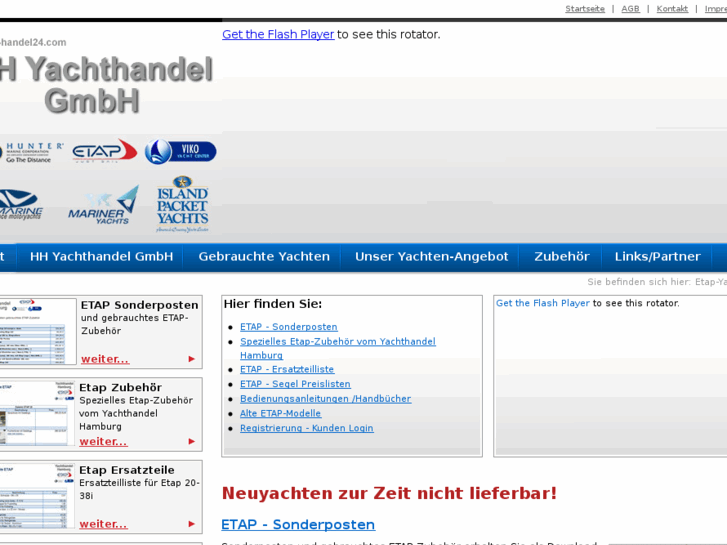This screenshot has width=727, height=545.
Task: Follow weiter link under ETAP Sonderposten
Action: click(105, 359)
